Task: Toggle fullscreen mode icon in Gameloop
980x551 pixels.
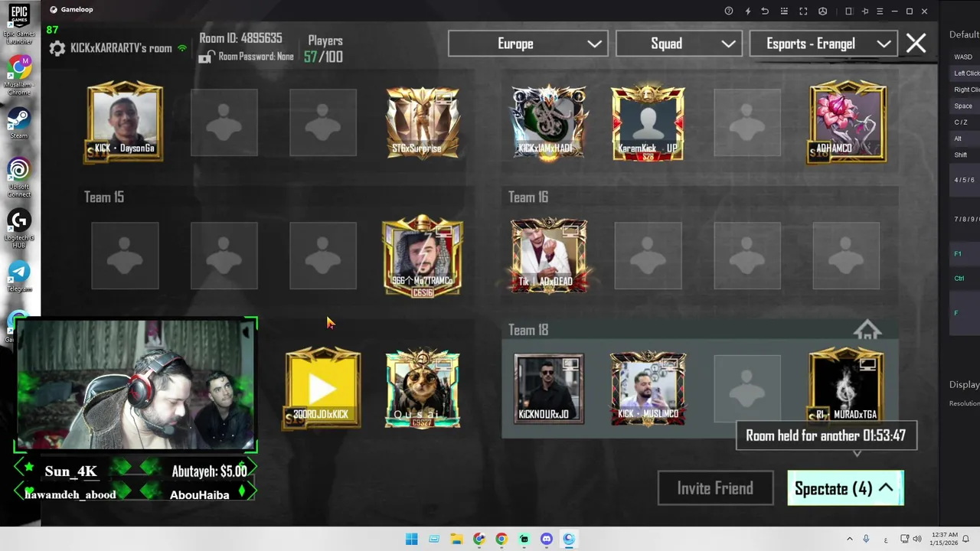Action: (803, 11)
